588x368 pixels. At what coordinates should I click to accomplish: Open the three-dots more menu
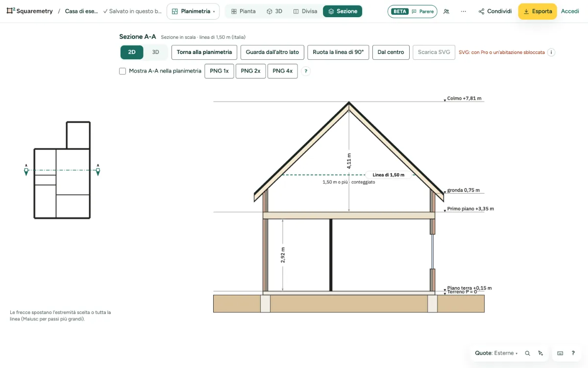pyautogui.click(x=464, y=11)
